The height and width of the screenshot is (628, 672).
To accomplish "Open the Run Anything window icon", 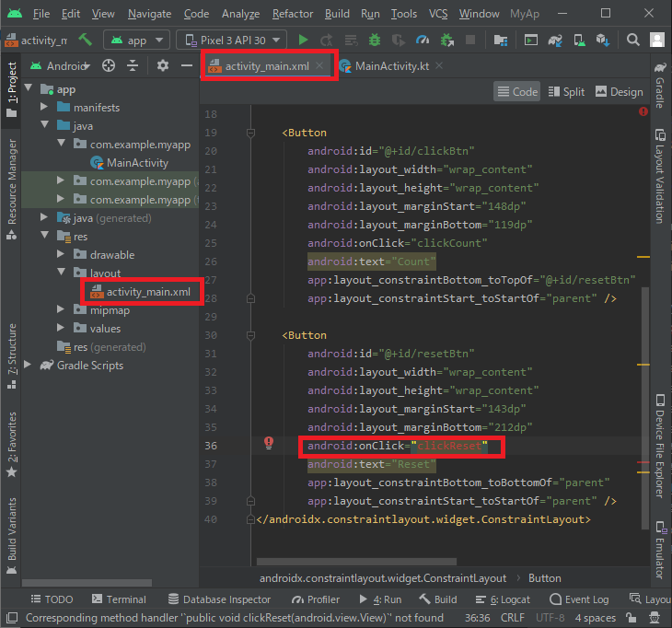I will pyautogui.click(x=531, y=40).
